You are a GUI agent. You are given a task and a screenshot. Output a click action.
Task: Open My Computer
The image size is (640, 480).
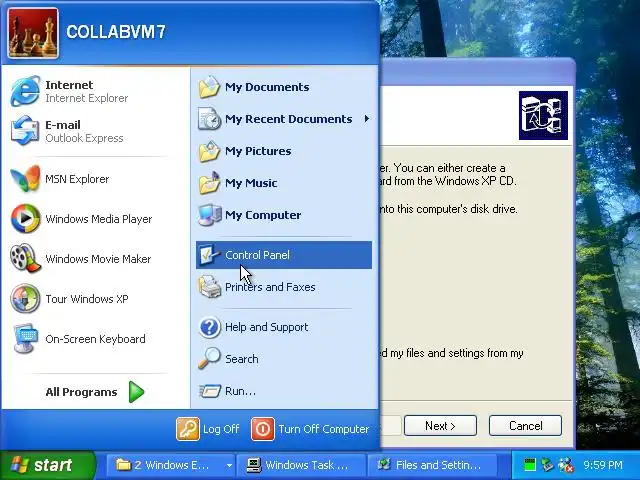tap(284, 215)
